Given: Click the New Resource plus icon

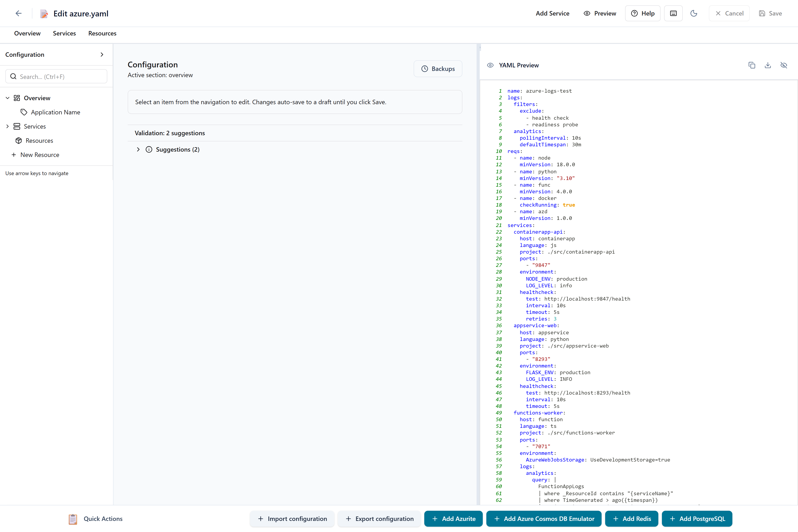Looking at the screenshot, I should click(x=14, y=155).
